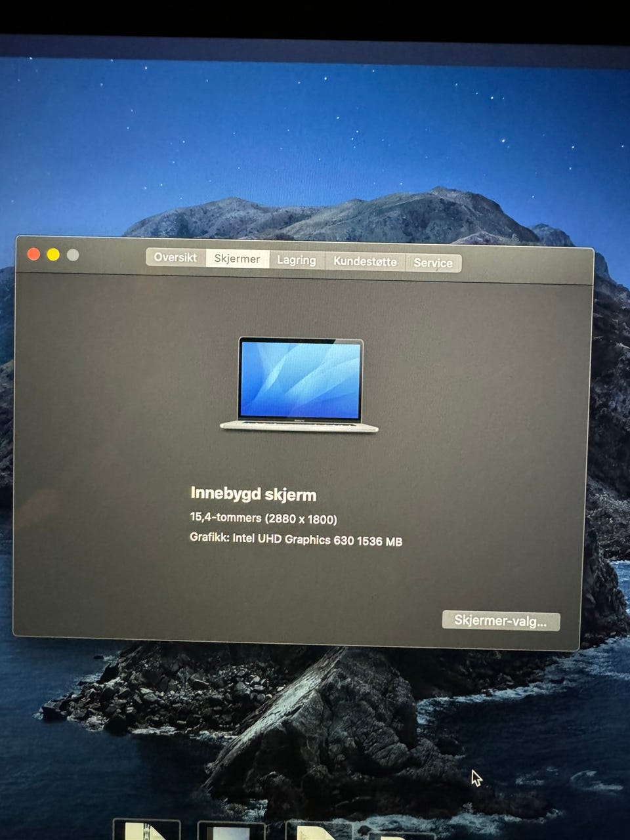Select the Skjermer tab

(x=237, y=259)
